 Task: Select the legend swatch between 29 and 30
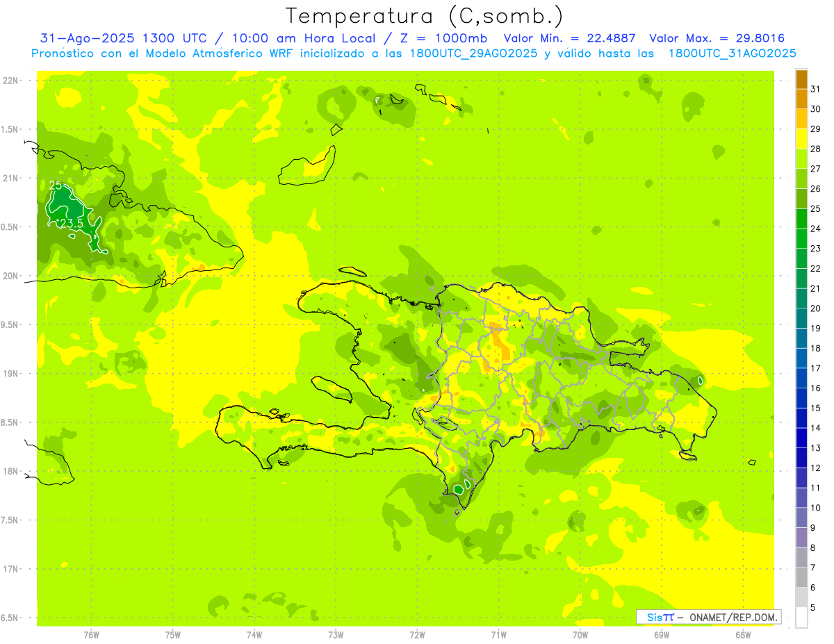801,119
